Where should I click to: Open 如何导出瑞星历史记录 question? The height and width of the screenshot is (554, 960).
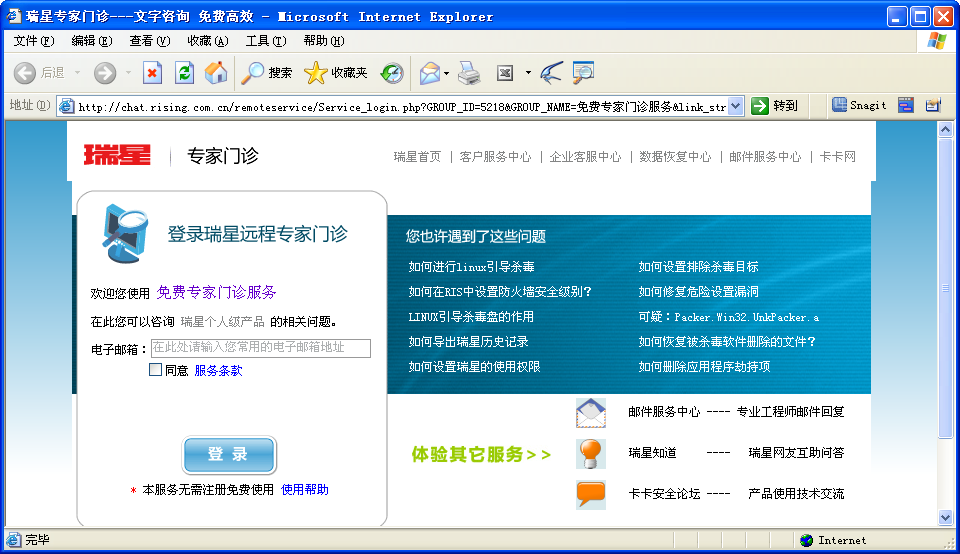468,342
